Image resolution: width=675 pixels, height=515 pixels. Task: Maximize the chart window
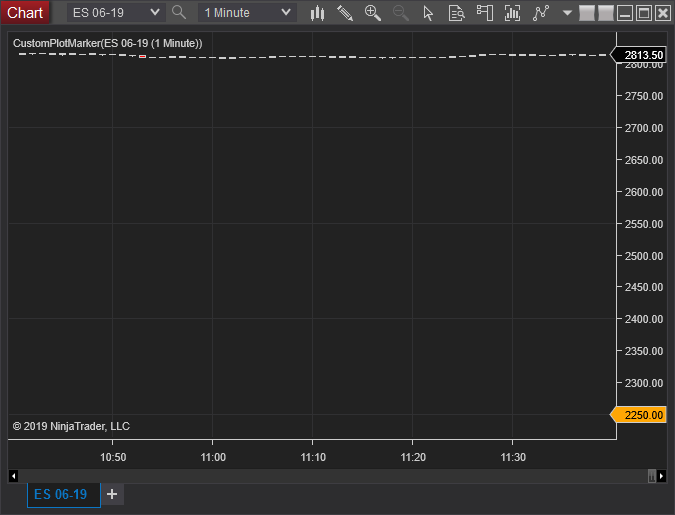644,13
